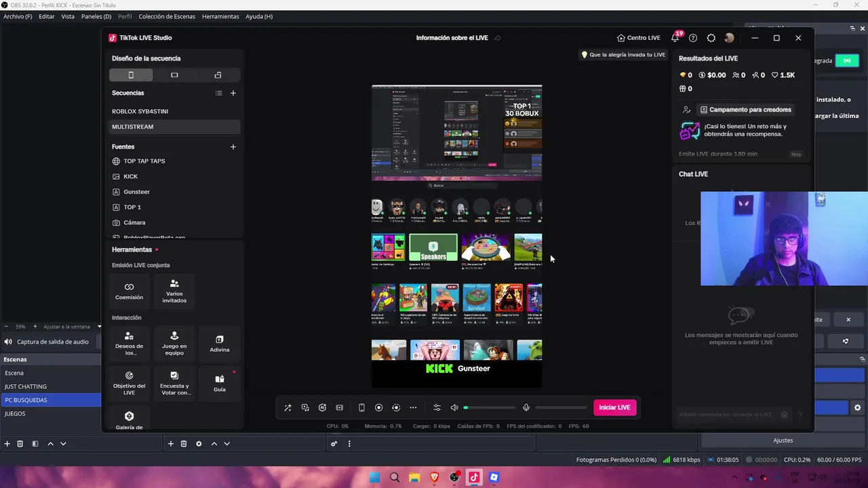Open the media and music icon

305,407
